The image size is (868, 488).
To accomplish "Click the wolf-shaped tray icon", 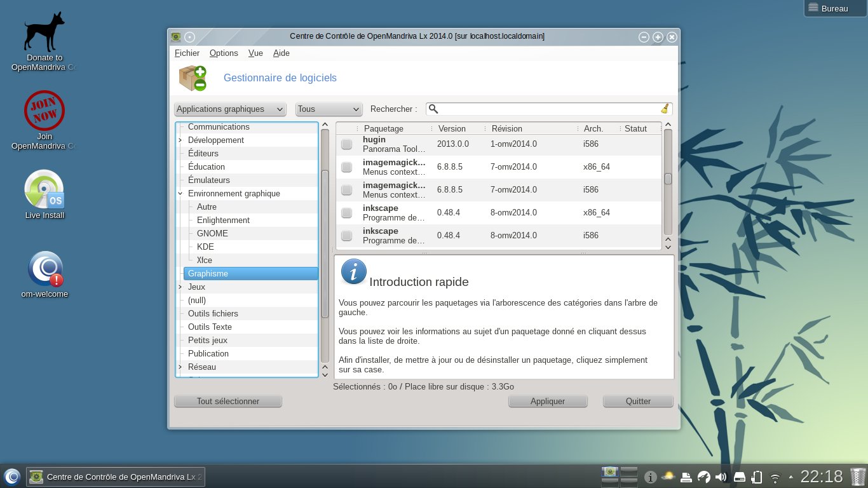I will (x=703, y=477).
